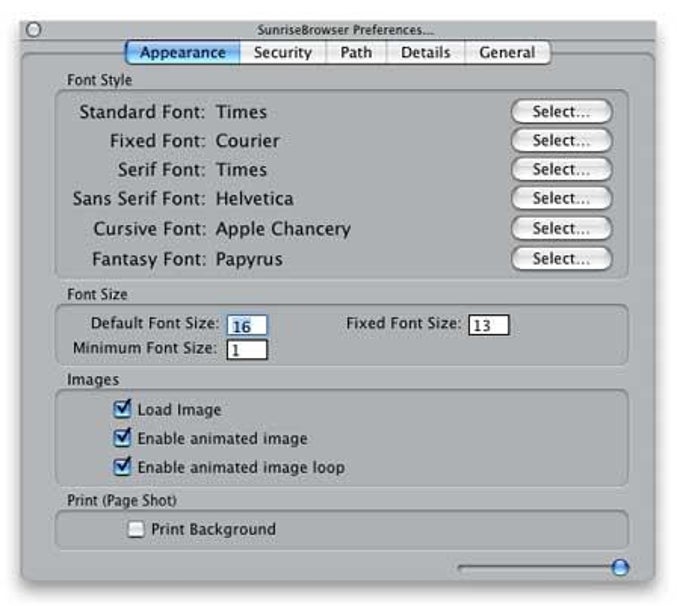The width and height of the screenshot is (680, 606).
Task: Click Select button for Fixed Font
Action: click(x=560, y=141)
